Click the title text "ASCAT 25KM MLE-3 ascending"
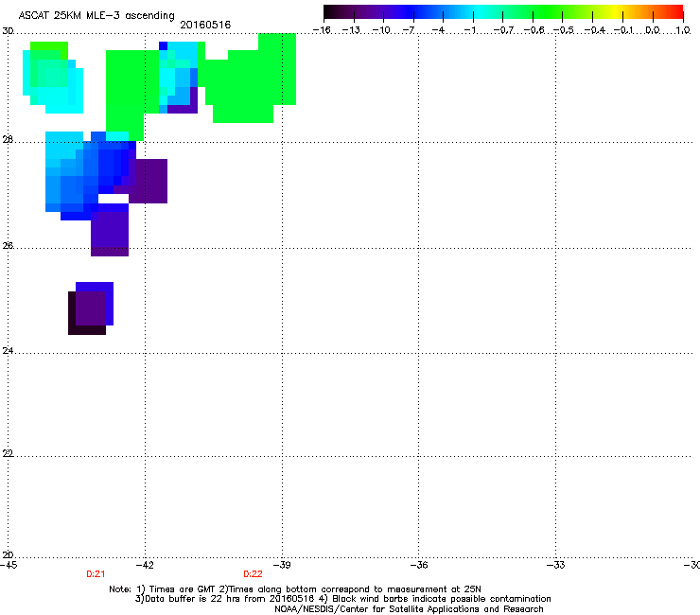 [96, 15]
